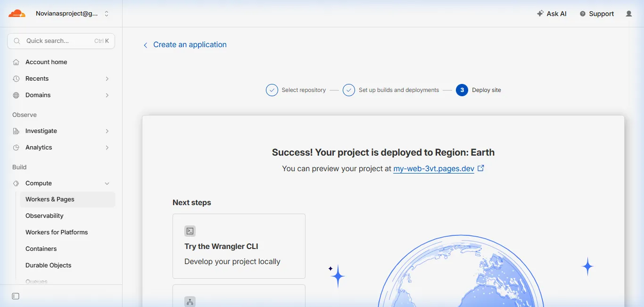Click the back arrow chevron

(x=145, y=45)
